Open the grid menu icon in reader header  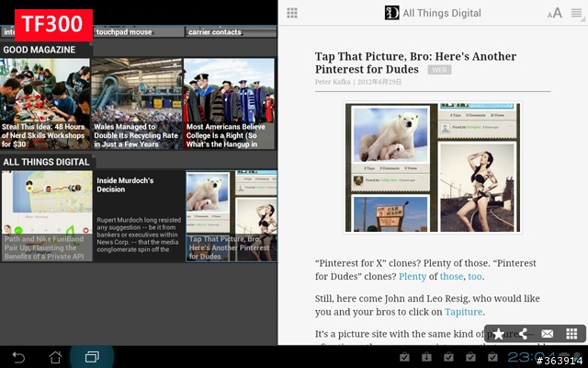tap(292, 13)
